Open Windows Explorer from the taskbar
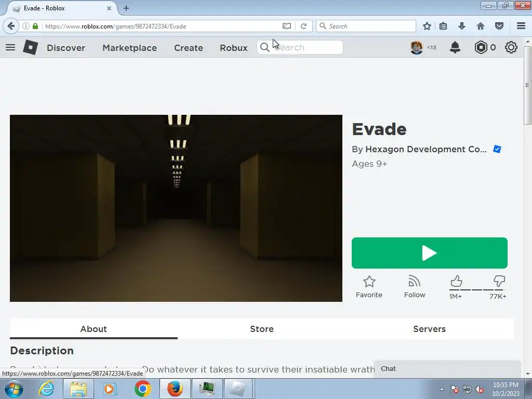532x399 pixels. pos(78,389)
